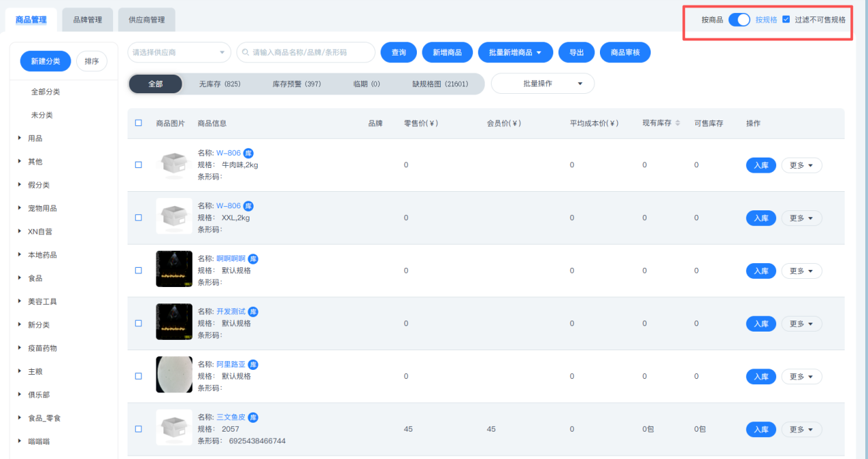Tick the select-all checkbox in table header
Screen dimensions: 868x459
(138, 123)
